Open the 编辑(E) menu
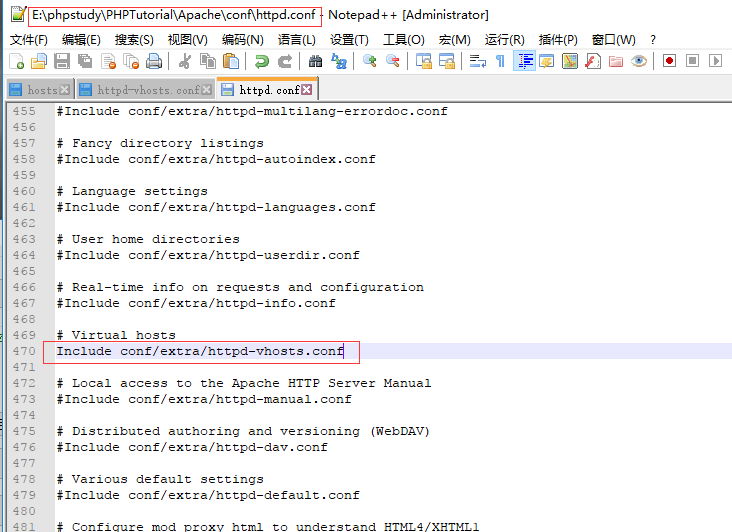This screenshot has height=532, width=732. (81, 40)
